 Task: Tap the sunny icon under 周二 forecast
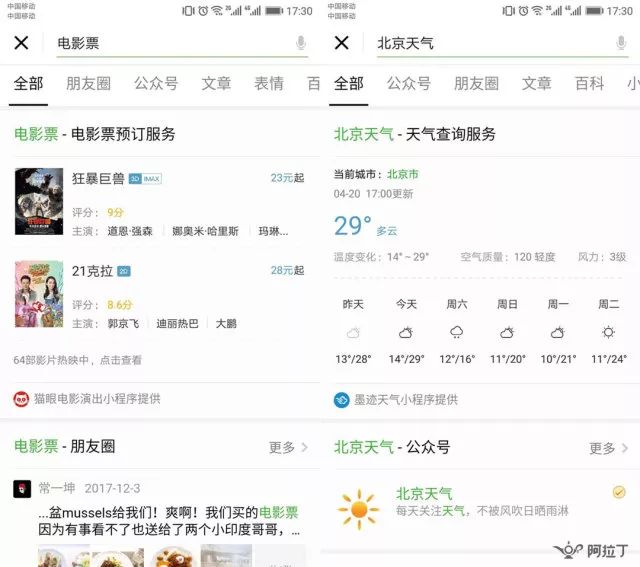point(608,332)
